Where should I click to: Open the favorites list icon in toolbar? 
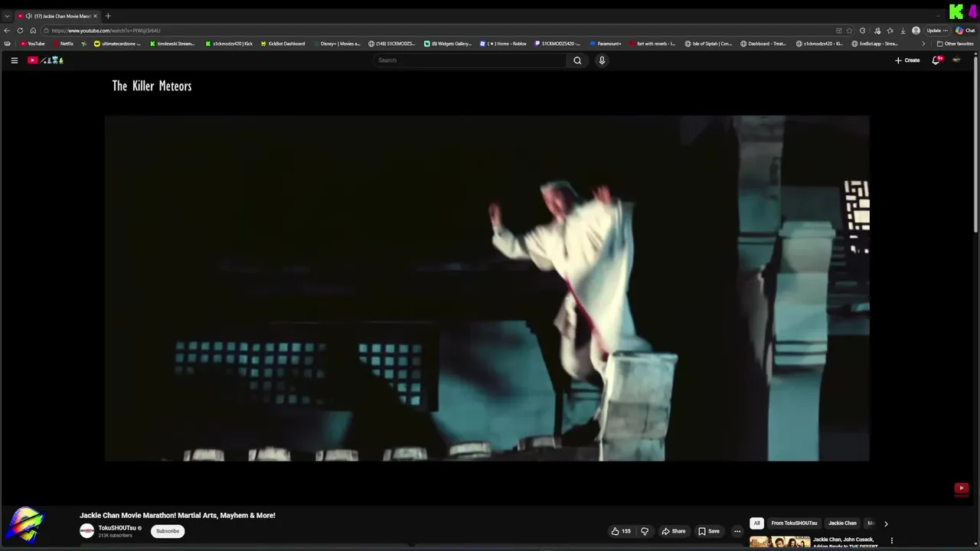(x=890, y=31)
